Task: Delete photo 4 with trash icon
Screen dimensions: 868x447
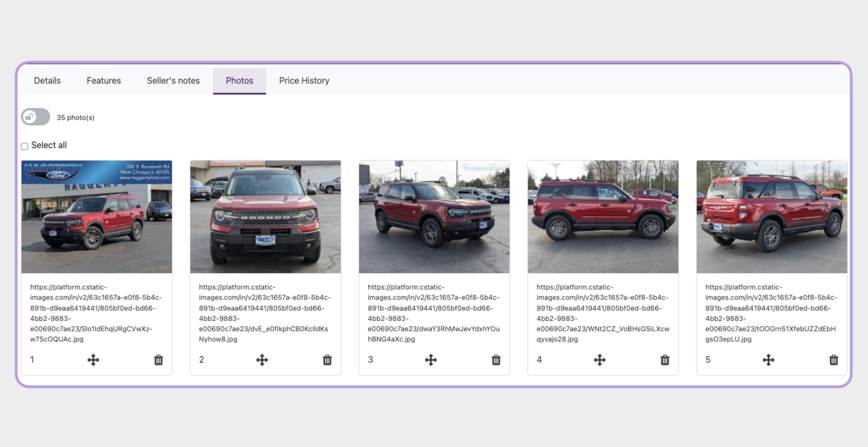Action: point(665,360)
